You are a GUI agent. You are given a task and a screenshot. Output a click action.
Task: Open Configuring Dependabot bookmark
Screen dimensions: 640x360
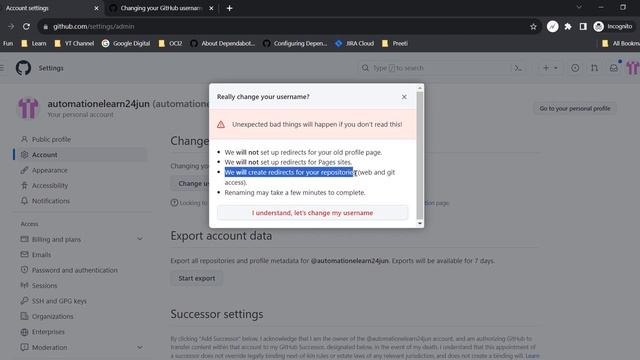pos(295,43)
